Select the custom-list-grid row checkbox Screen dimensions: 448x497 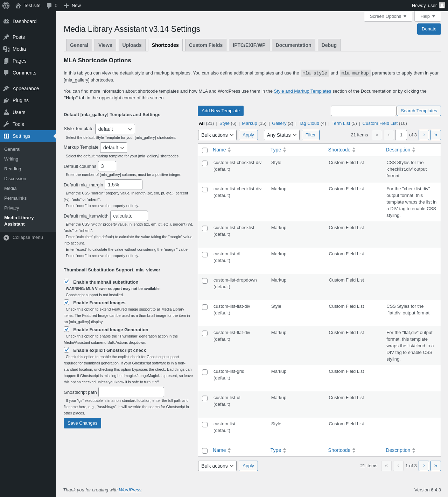pyautogui.click(x=205, y=372)
